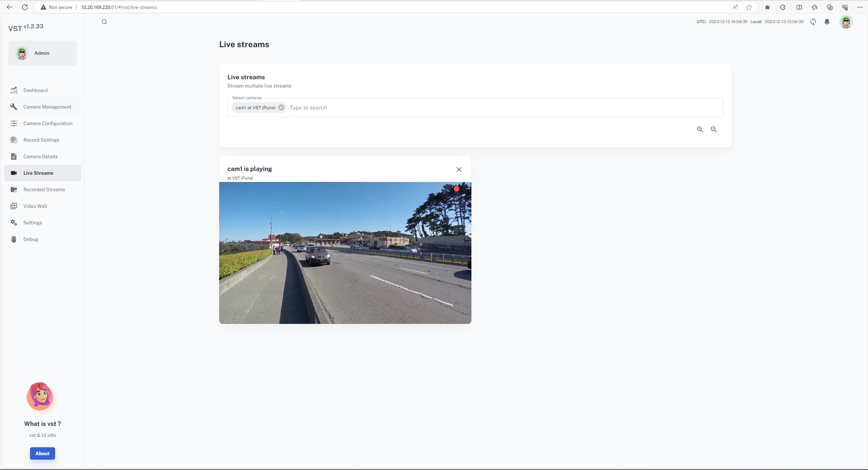The image size is (868, 470).
Task: Focus the Select cameras search field
Action: point(482,108)
